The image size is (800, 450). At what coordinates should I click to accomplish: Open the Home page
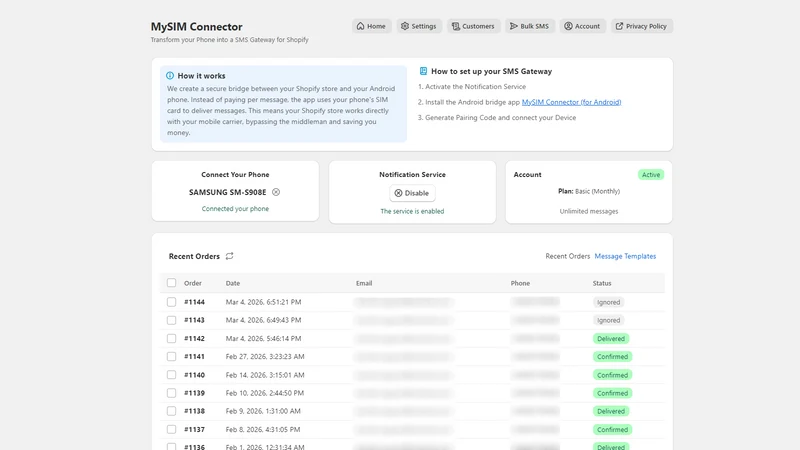tap(371, 26)
